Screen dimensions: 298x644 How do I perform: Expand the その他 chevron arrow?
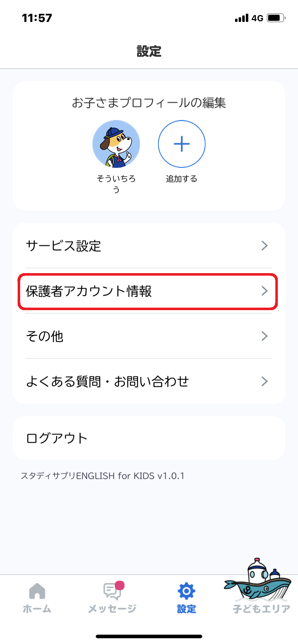(x=265, y=336)
